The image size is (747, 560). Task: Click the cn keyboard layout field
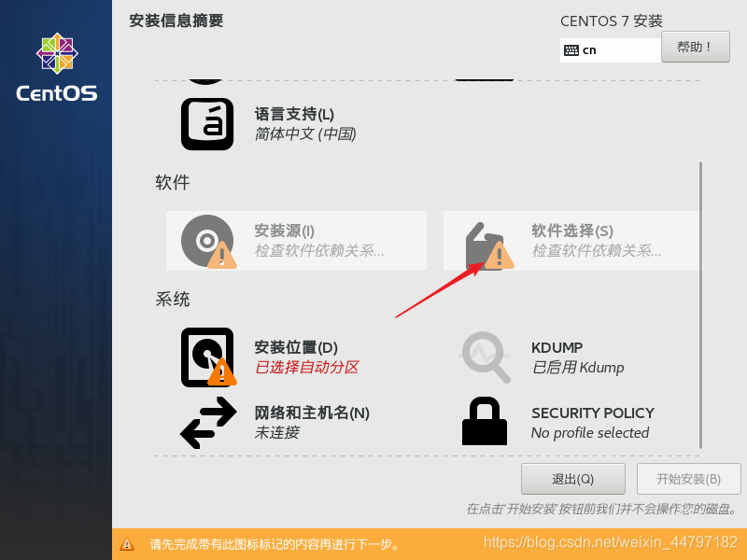point(611,50)
